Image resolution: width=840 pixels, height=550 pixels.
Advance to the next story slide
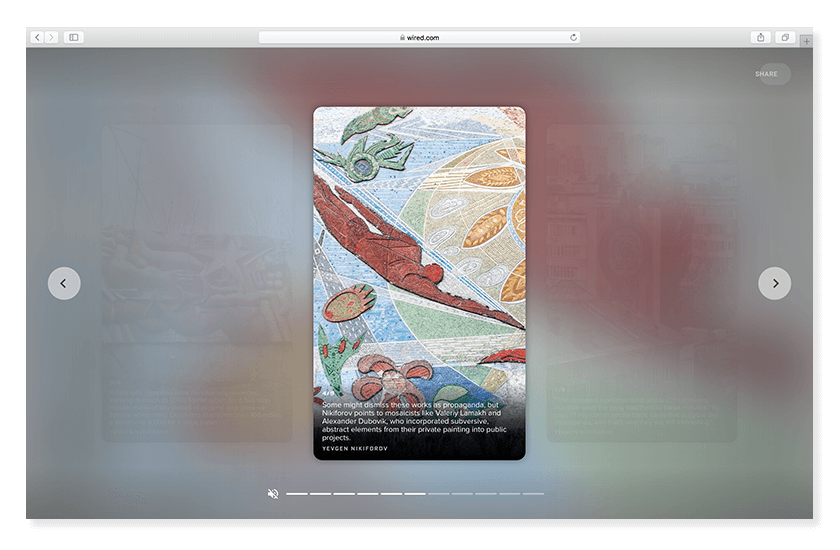[774, 283]
